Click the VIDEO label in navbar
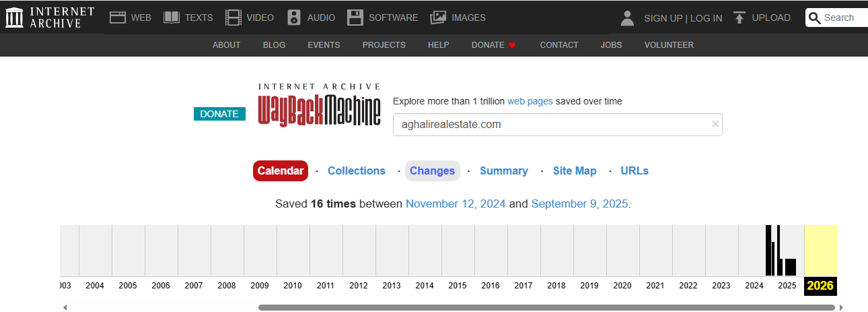 (x=260, y=18)
